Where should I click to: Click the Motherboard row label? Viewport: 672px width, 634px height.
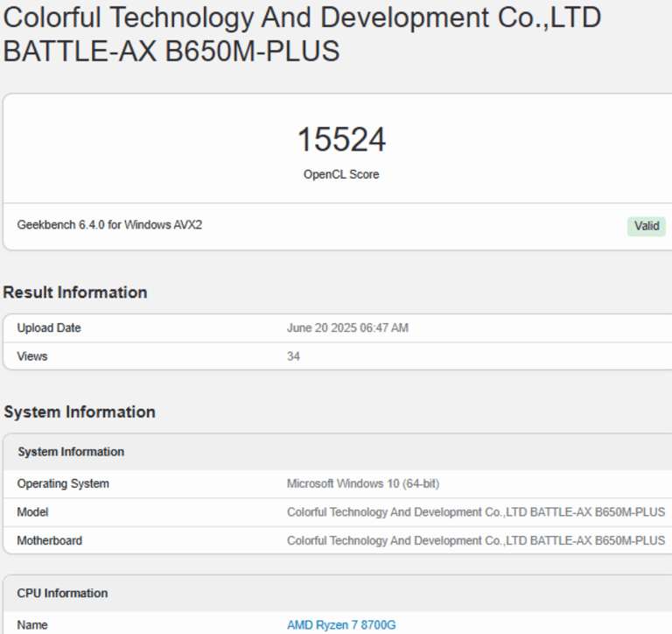point(49,540)
